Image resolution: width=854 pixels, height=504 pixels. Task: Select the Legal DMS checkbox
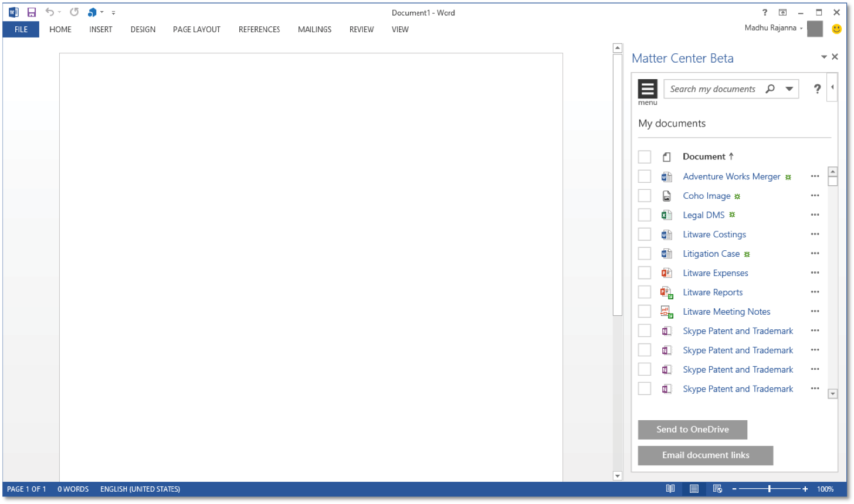pyautogui.click(x=645, y=215)
